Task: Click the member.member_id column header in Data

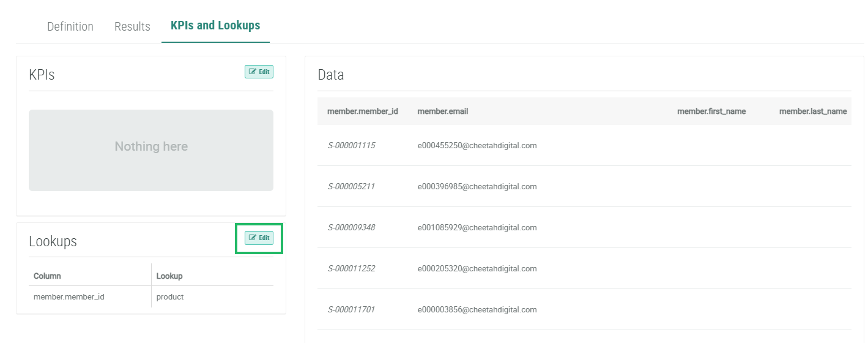Action: (363, 111)
